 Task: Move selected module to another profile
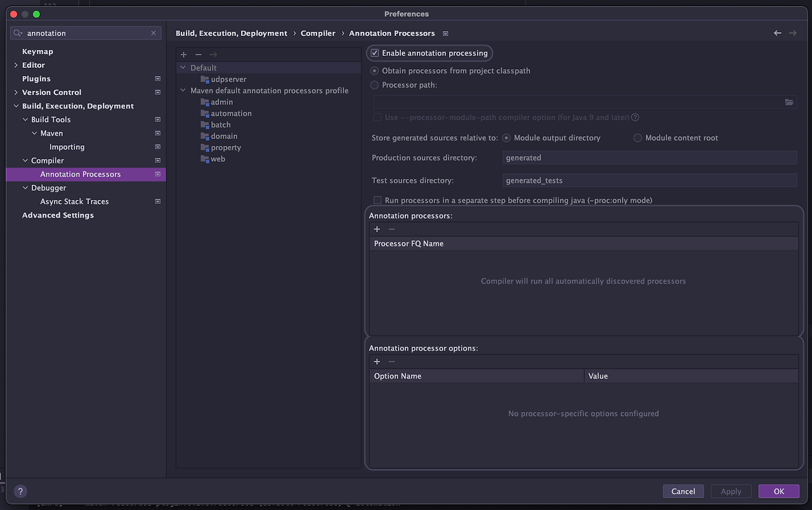click(x=213, y=55)
